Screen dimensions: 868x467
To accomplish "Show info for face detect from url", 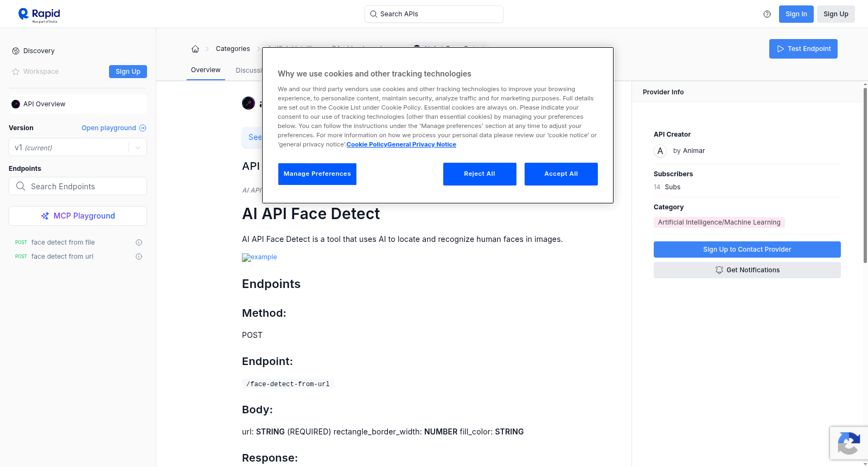I will 139,257.
